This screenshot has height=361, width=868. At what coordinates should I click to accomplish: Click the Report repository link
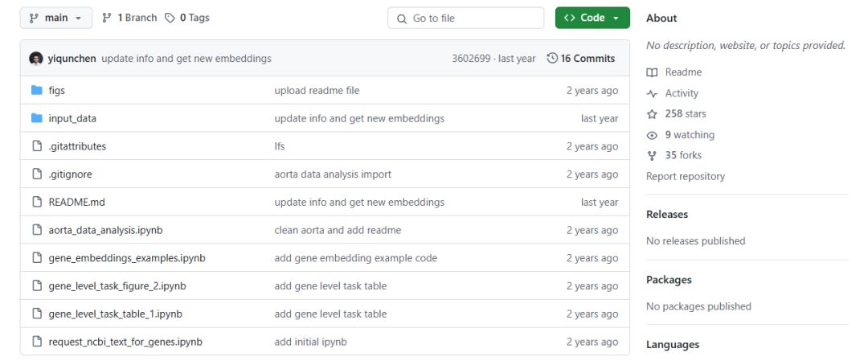(x=686, y=177)
